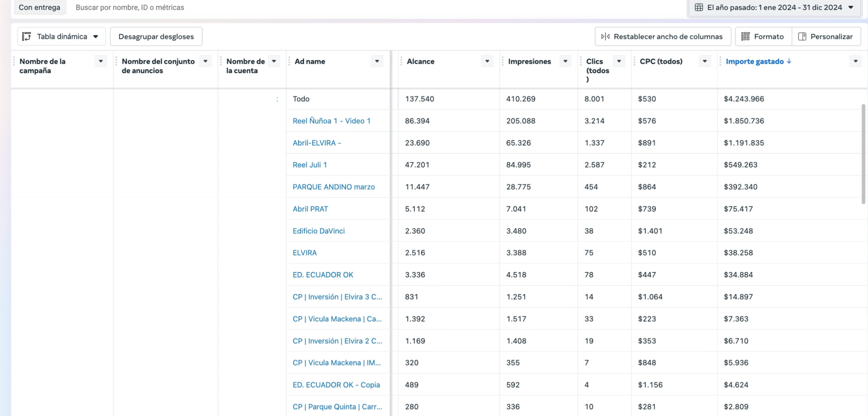Select reach value 86.394
The image size is (868, 416).
coord(417,121)
